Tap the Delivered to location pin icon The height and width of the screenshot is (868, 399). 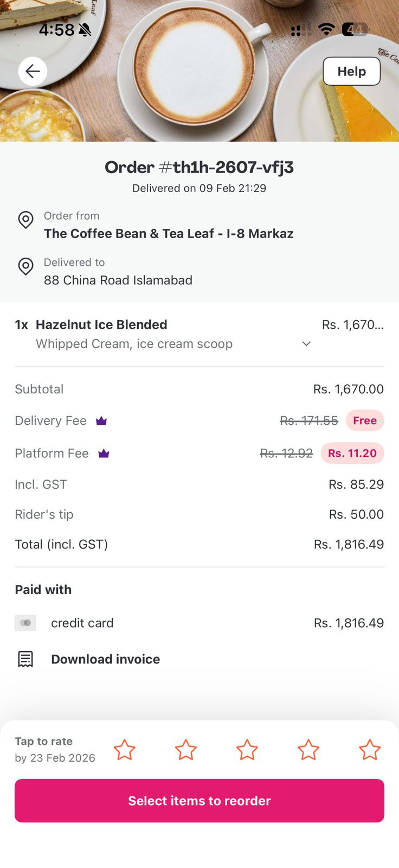pos(25,266)
